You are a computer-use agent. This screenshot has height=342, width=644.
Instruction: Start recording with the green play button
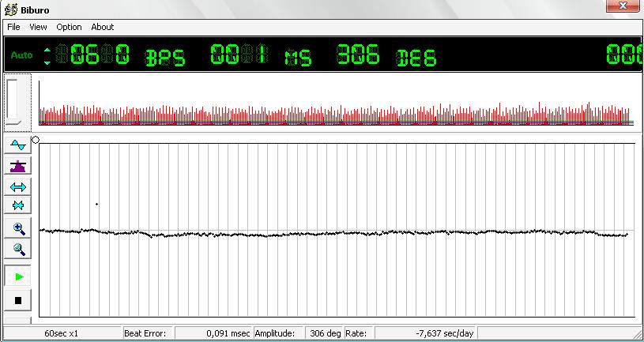click(17, 276)
